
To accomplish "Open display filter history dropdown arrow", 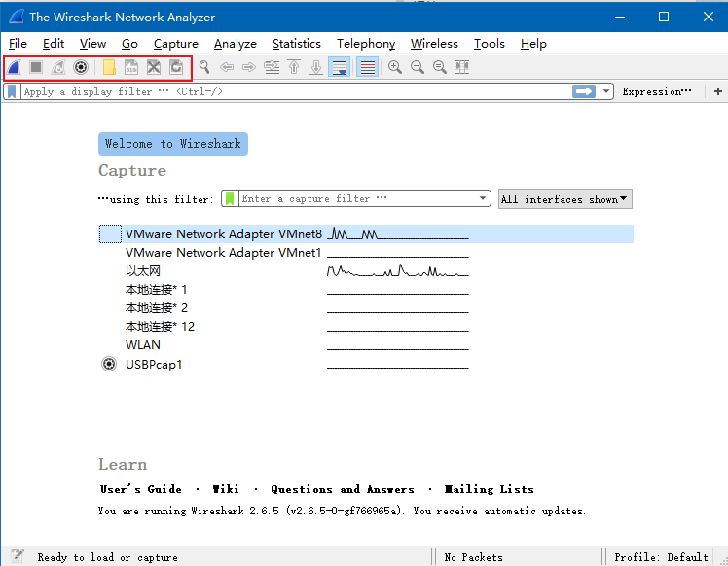I will 606,91.
